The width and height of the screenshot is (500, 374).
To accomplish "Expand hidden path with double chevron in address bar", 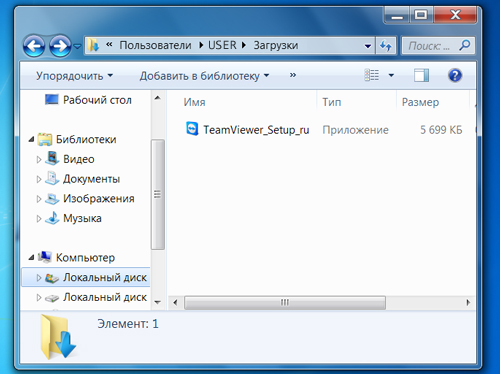I will (109, 45).
